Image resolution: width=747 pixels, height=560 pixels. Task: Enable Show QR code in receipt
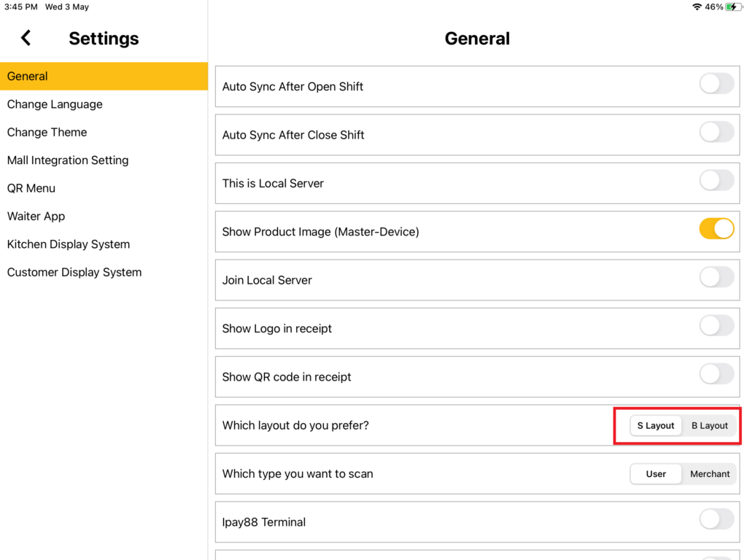click(x=716, y=374)
